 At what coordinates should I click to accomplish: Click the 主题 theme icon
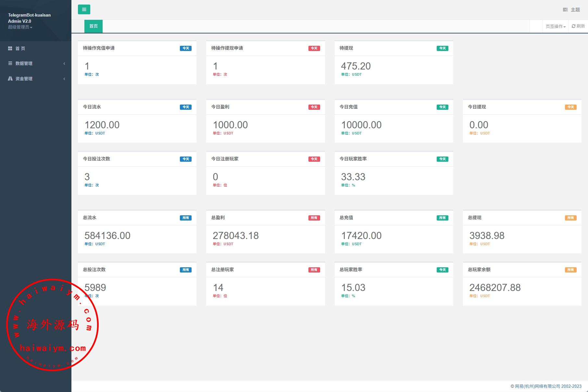click(565, 10)
